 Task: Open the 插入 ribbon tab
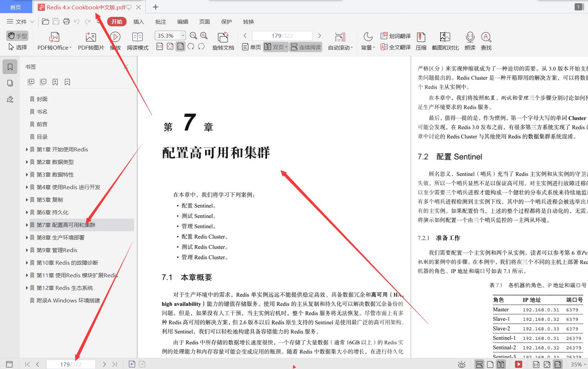tap(139, 22)
